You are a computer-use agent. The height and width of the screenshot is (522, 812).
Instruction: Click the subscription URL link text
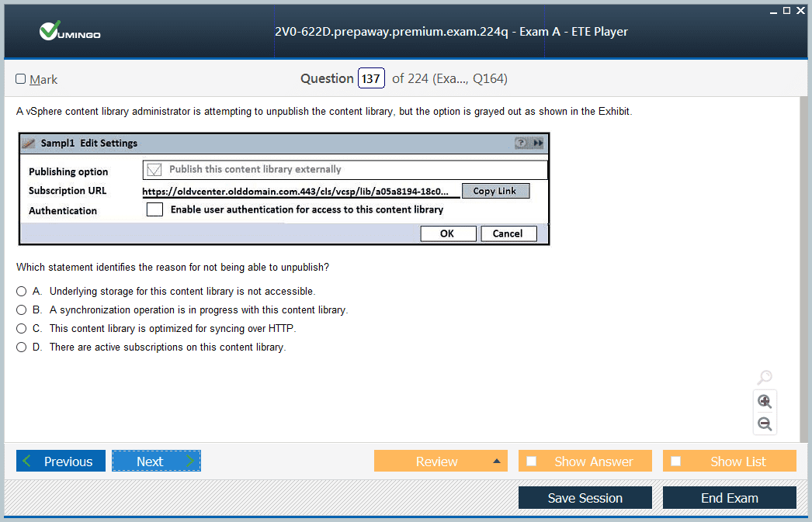tap(295, 192)
